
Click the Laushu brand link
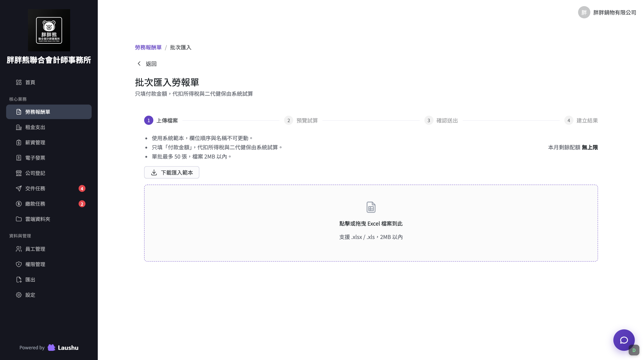coord(63,348)
